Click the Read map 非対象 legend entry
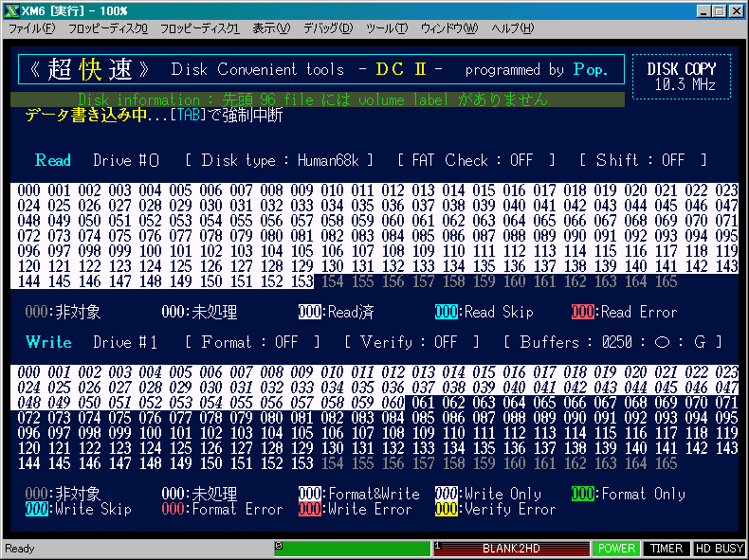Screen dimensions: 749x560 tap(64, 312)
